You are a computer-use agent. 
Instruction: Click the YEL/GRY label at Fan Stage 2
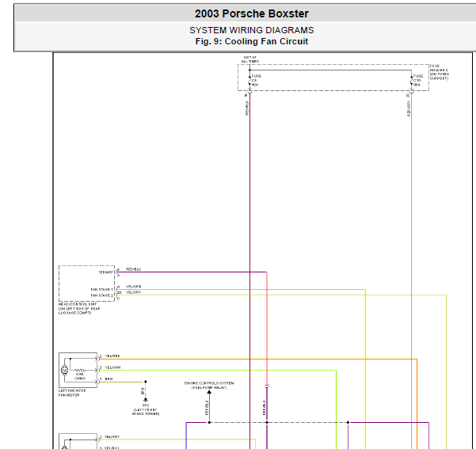[x=133, y=292]
